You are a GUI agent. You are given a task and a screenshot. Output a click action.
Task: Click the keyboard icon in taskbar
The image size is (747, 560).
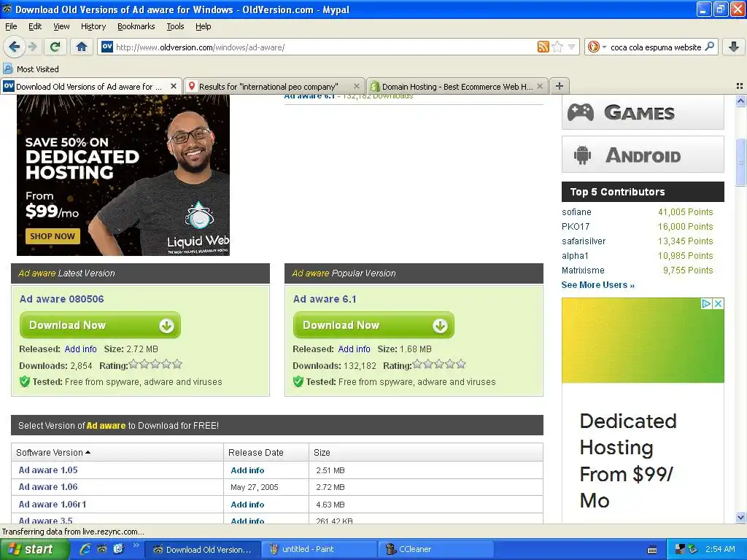(x=652, y=550)
